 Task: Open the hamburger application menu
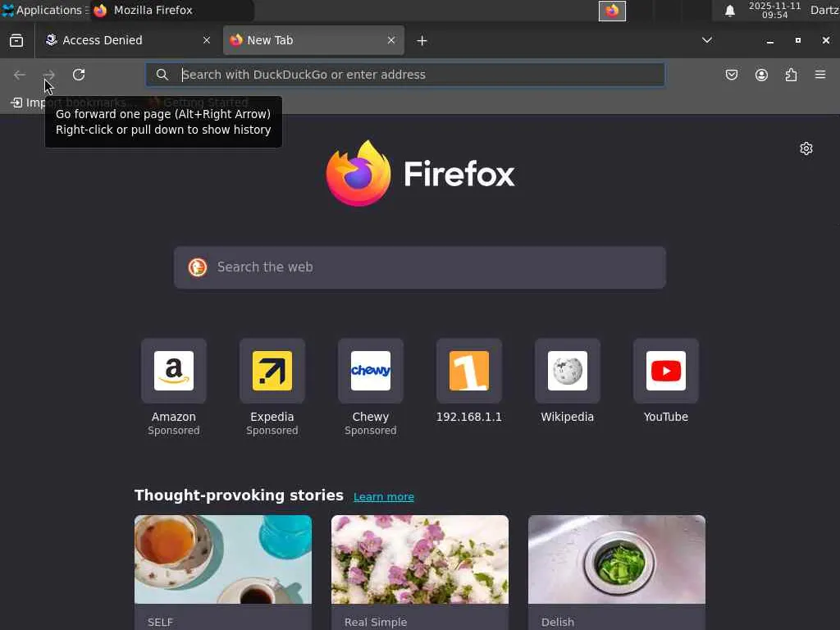[820, 75]
